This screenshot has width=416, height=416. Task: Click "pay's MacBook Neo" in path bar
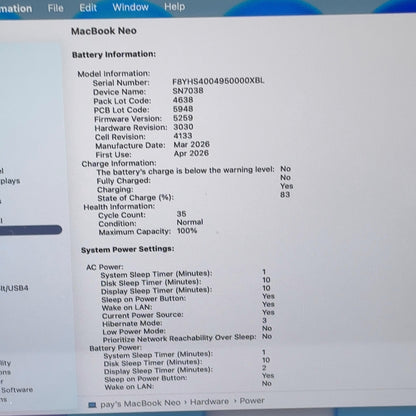[140, 404]
